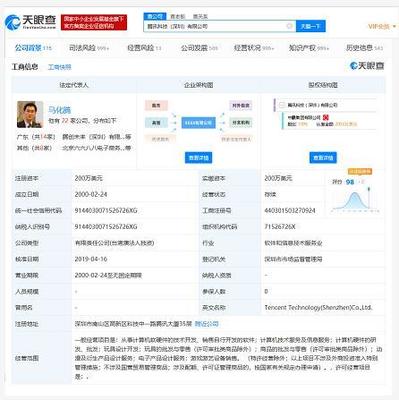Click the 其他 company distribution row
399x400 pixels.
click(x=74, y=148)
